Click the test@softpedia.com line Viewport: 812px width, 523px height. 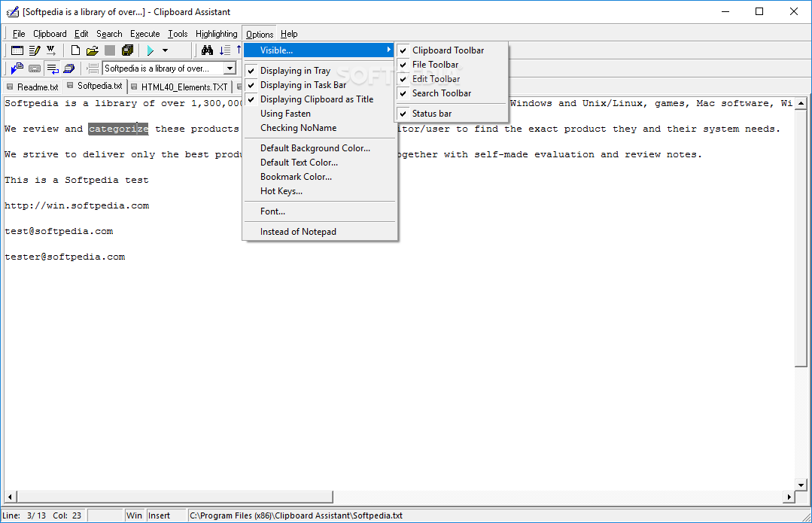coord(59,232)
